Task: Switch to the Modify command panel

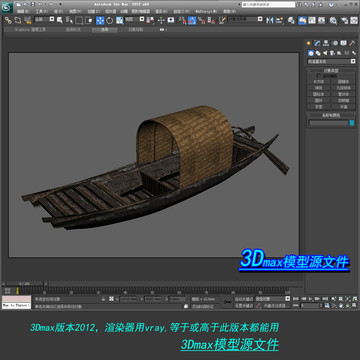Action: coord(317,43)
